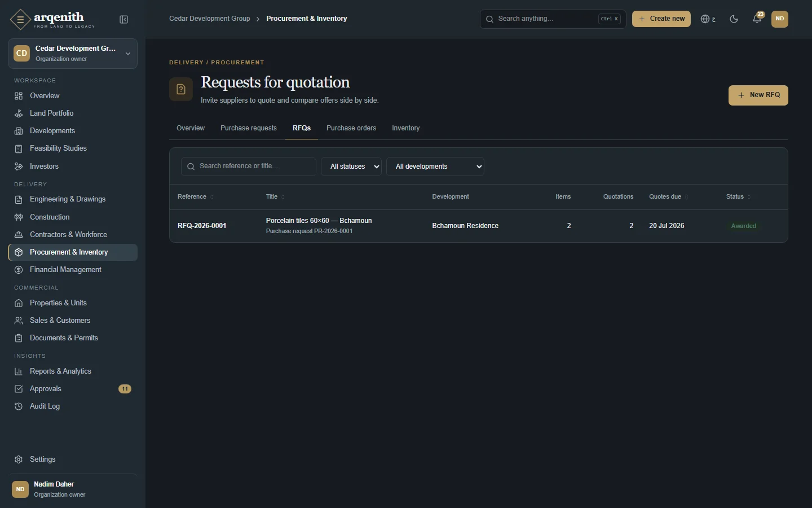The width and height of the screenshot is (812, 508).
Task: Open Contractors & Workforce
Action: [73, 234]
